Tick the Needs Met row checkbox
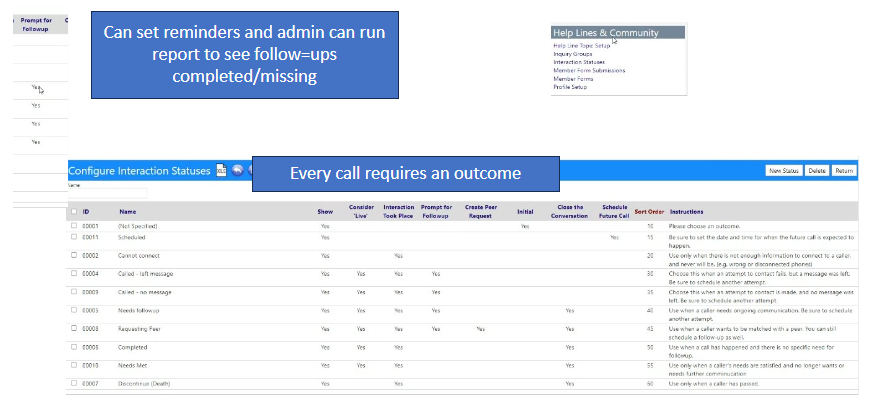 click(74, 365)
